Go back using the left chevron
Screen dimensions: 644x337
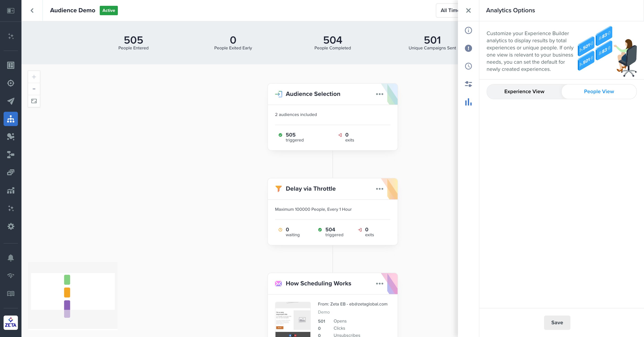tap(32, 11)
